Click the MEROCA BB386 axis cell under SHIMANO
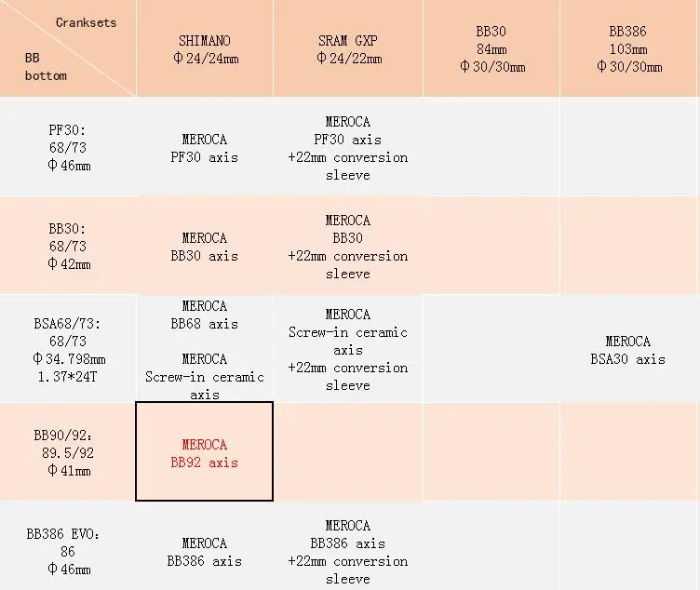Image resolution: width=700 pixels, height=590 pixels. [205, 546]
